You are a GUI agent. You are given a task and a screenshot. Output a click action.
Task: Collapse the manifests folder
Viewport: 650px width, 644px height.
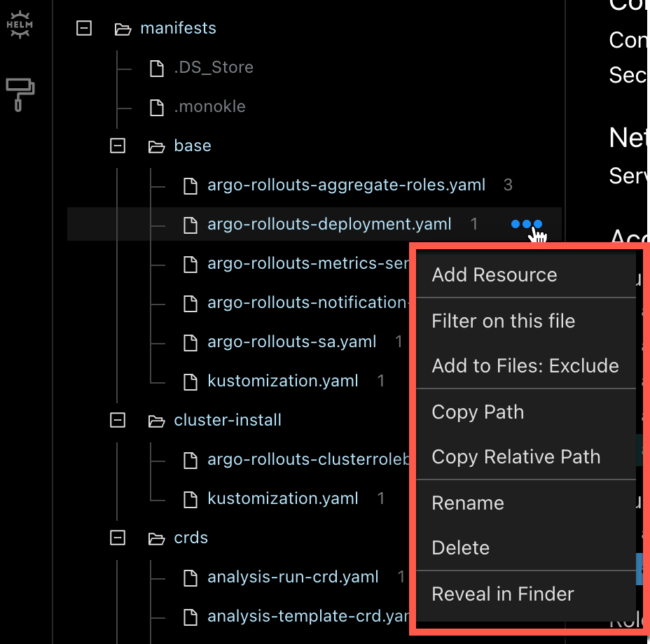[x=84, y=28]
